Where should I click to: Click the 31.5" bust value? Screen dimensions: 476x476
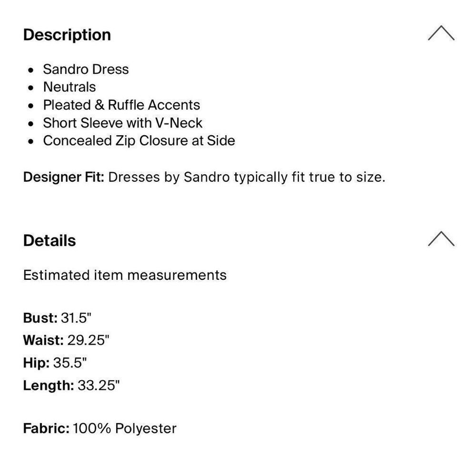pos(76,317)
